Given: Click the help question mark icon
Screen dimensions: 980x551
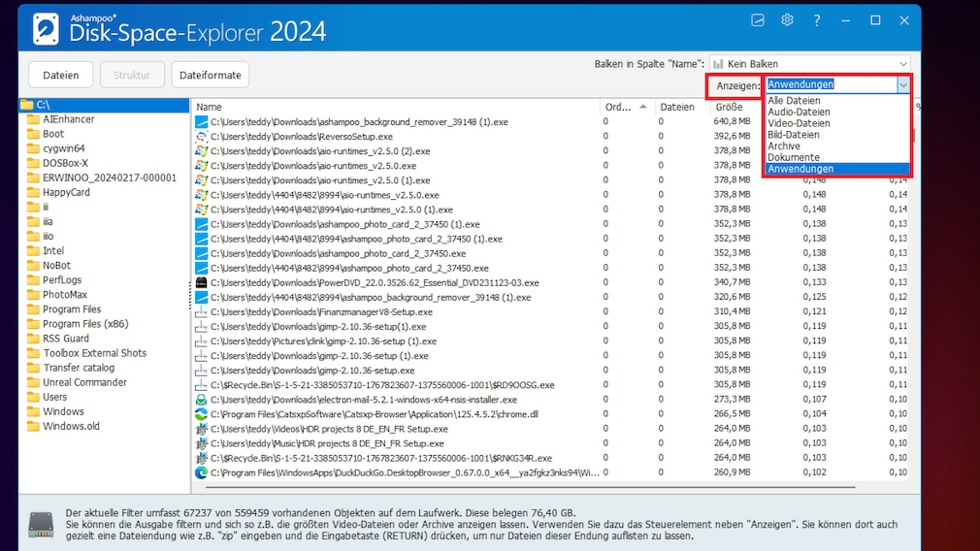Looking at the screenshot, I should pyautogui.click(x=817, y=20).
